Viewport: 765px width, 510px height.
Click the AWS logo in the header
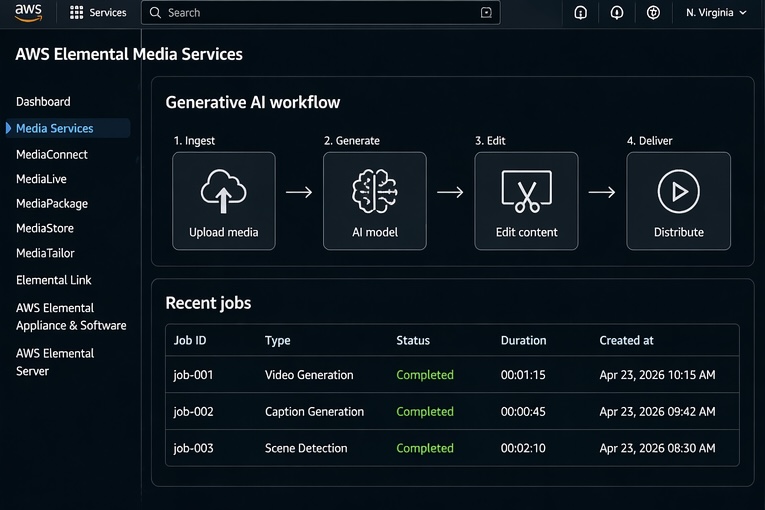28,13
